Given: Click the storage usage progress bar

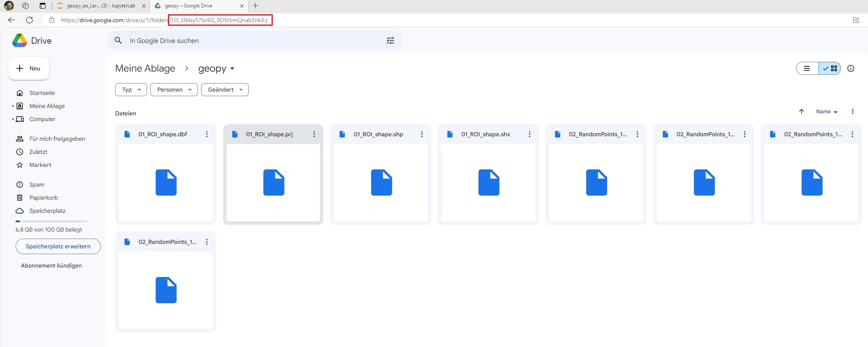Looking at the screenshot, I should tap(51, 221).
